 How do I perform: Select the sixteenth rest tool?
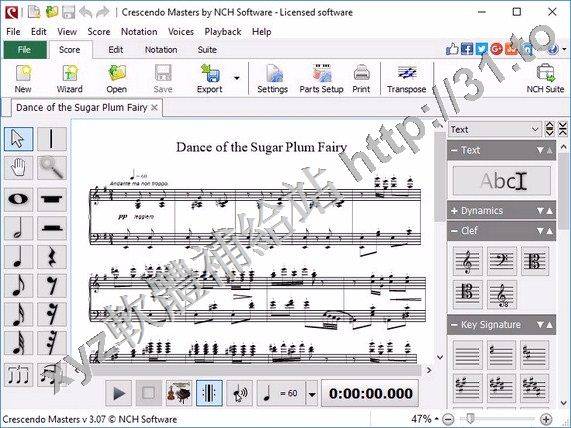[52, 314]
